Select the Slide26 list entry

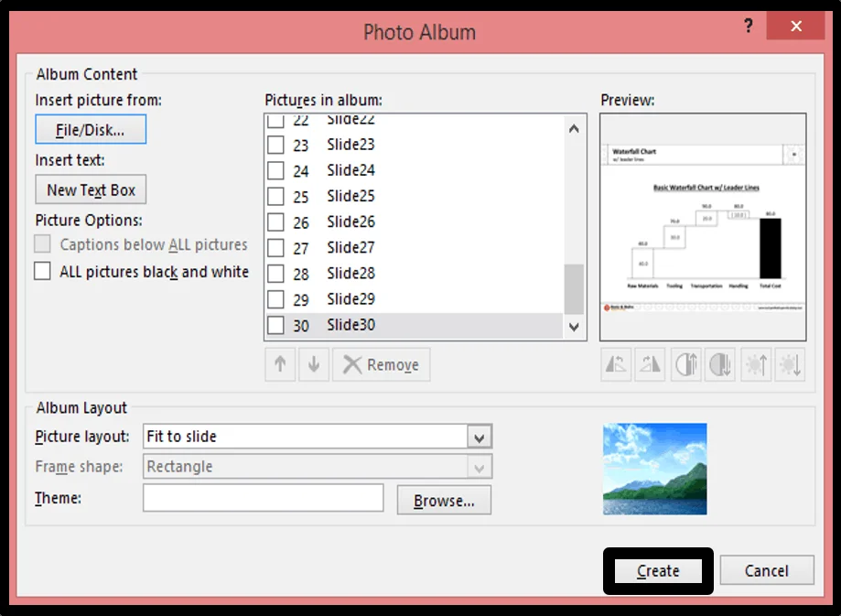414,222
